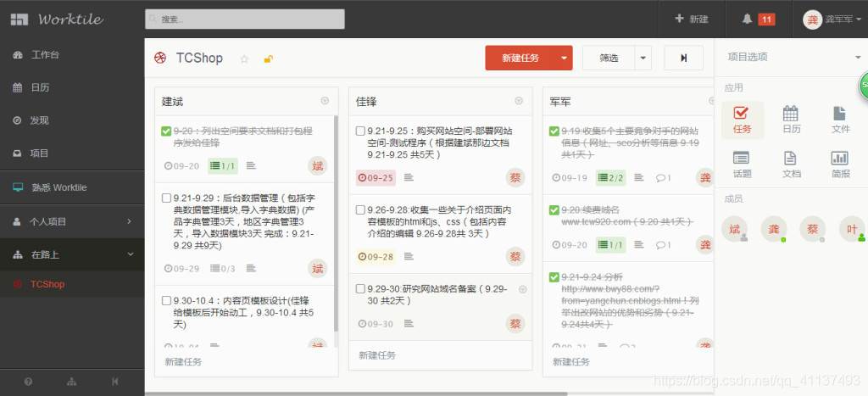The height and width of the screenshot is (396, 868).
Task: Uncheck the 9.19 收集5个主要竞争对手 task
Action: pyautogui.click(x=554, y=131)
